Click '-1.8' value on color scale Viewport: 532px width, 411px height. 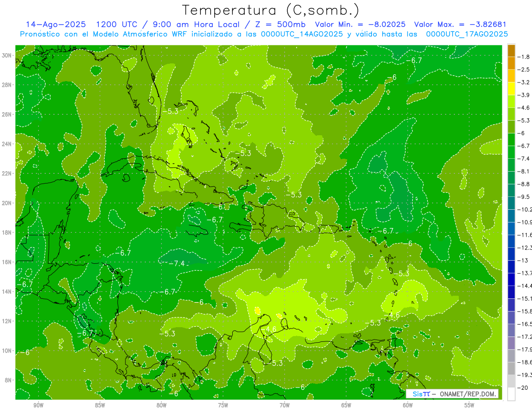click(x=524, y=57)
